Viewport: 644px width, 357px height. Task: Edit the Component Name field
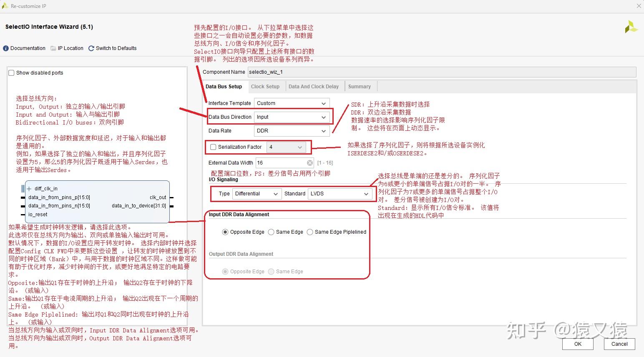(x=292, y=72)
